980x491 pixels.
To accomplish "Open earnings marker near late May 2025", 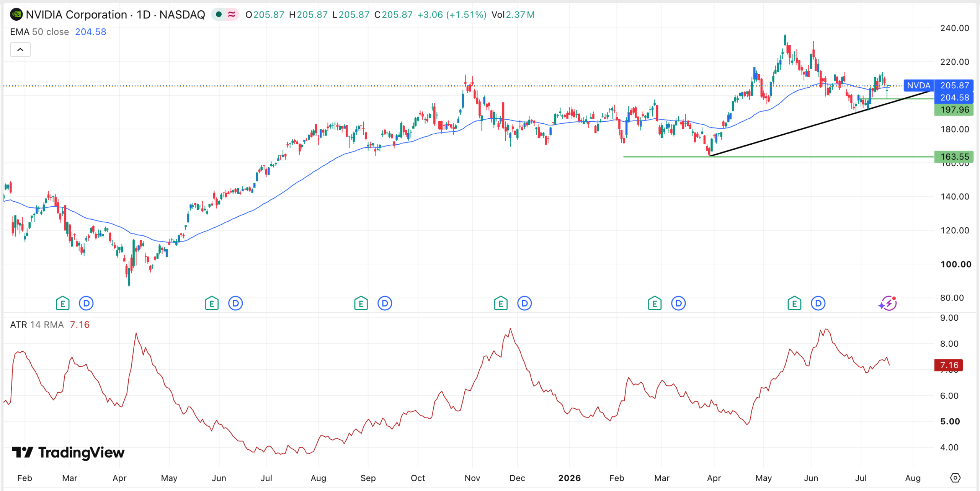I will click(212, 304).
